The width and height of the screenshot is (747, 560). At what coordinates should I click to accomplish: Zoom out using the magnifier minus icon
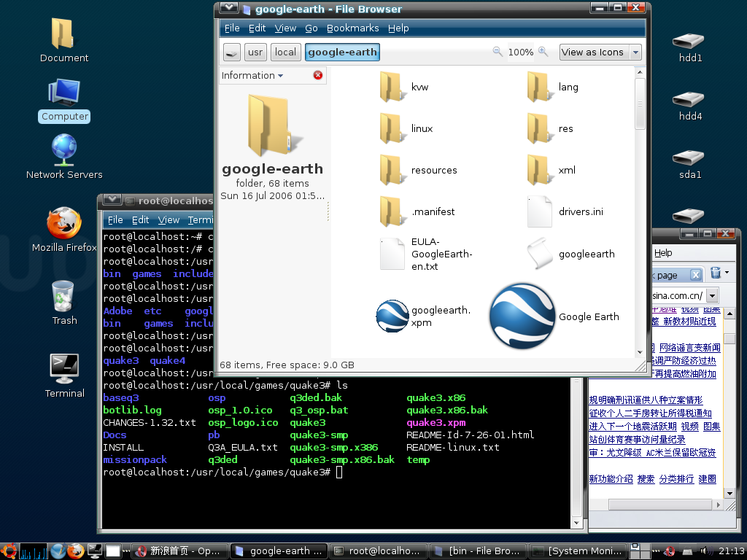[x=497, y=52]
